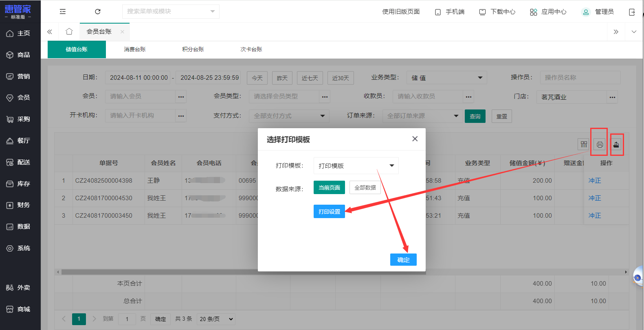This screenshot has width=644, height=330.
Task: Go to home tab icon
Action: pos(69,31)
